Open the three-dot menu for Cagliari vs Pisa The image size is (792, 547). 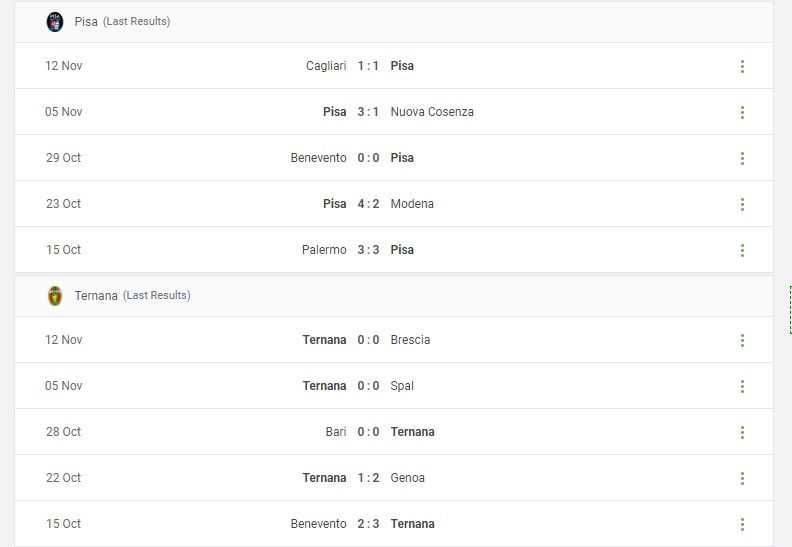click(742, 66)
